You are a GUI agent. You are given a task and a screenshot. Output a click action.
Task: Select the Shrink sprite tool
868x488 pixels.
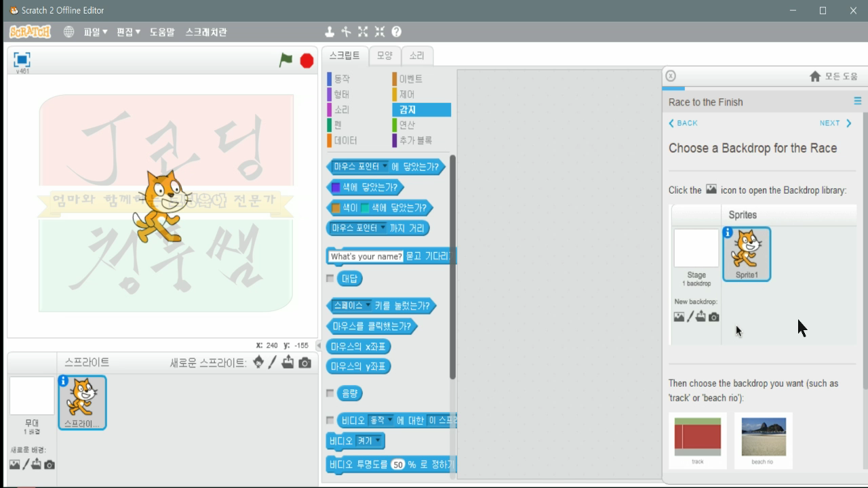pyautogui.click(x=380, y=32)
